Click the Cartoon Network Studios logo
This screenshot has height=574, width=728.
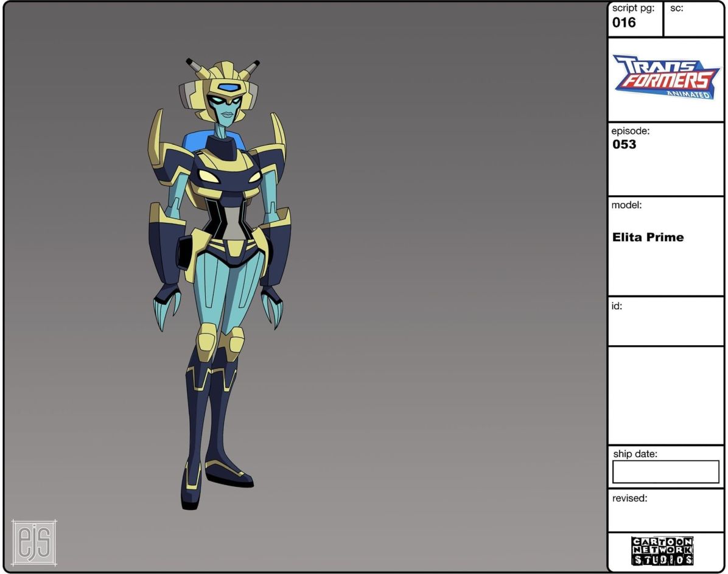[662, 551]
